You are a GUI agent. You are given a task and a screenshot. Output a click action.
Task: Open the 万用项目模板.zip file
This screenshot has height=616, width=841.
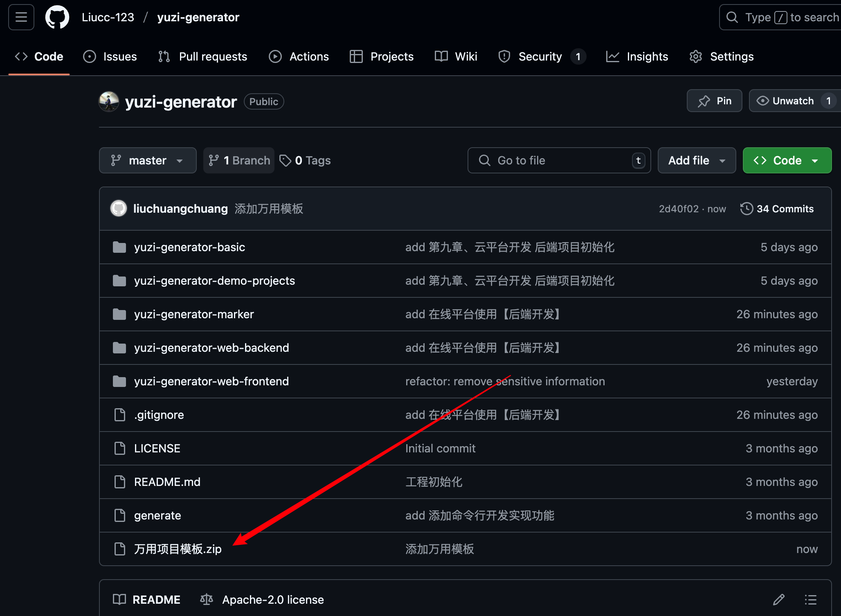pyautogui.click(x=178, y=549)
